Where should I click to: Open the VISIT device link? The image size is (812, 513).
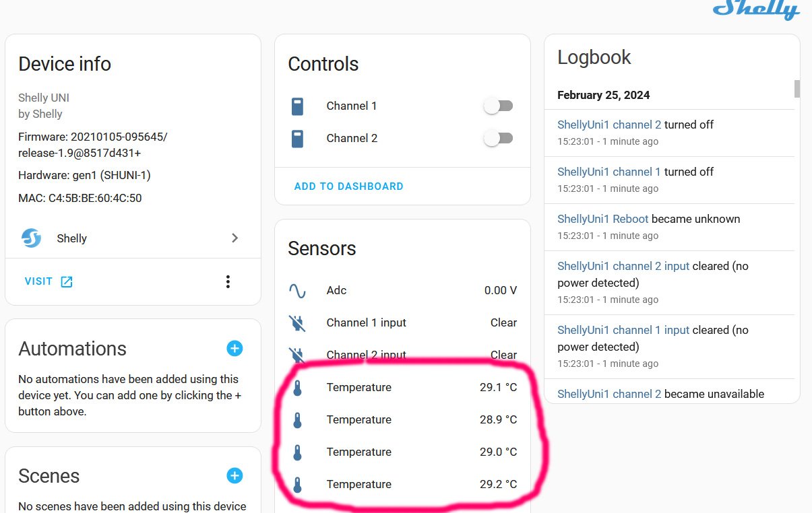pos(49,281)
